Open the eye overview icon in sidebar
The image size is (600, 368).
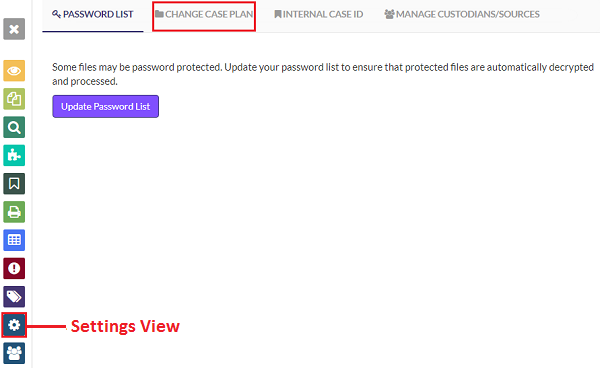tap(14, 71)
